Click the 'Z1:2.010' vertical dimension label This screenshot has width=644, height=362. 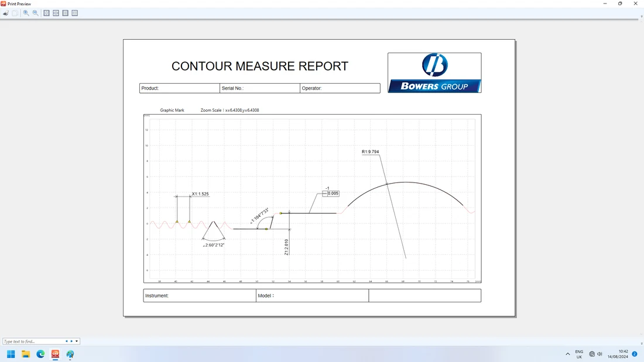tap(286, 247)
